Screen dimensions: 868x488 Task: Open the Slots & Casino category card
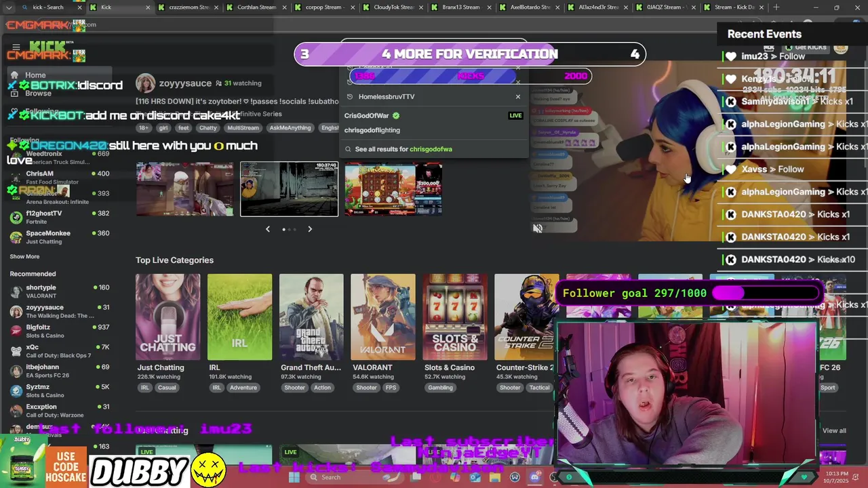455,317
